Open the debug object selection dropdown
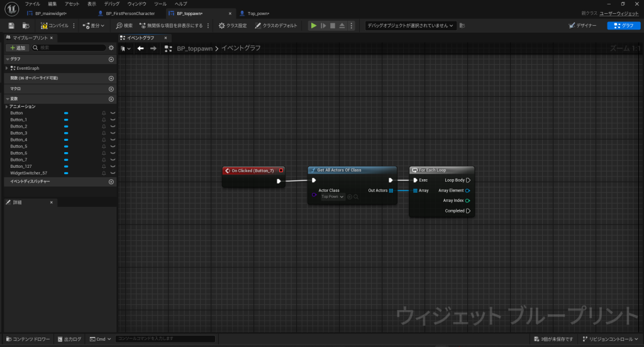Image resolution: width=644 pixels, height=347 pixels. [411, 26]
